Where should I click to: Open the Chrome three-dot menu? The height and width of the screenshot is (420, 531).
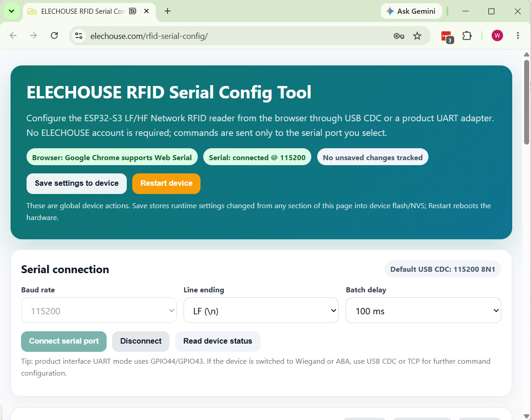[x=518, y=36]
